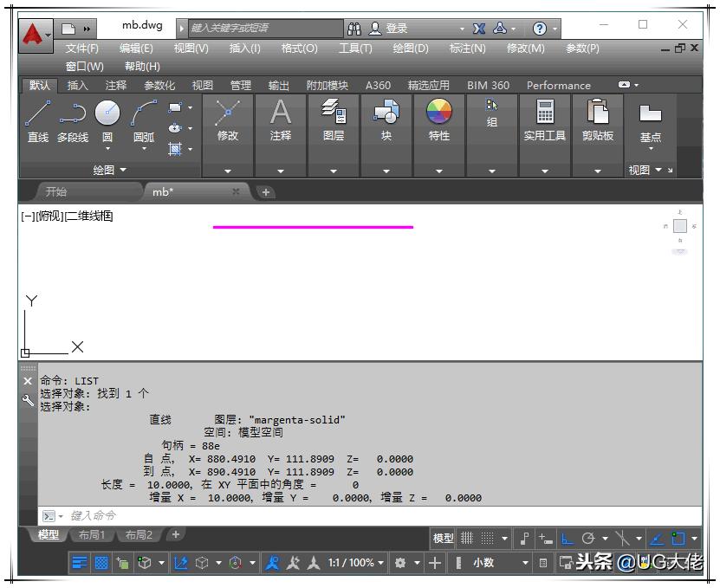Toggle grid display in the status bar
Screen dimensions: 720x588
(465, 538)
